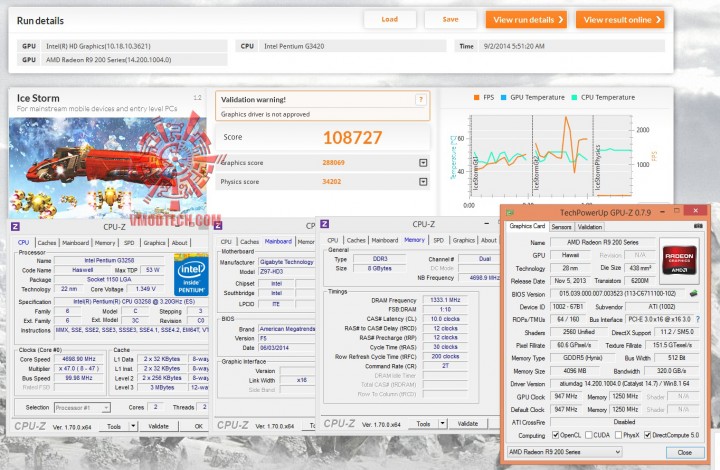Screen dimensions: 720x470
Task: Click the green CPU Temperature legend swatch
Action: 574,97
